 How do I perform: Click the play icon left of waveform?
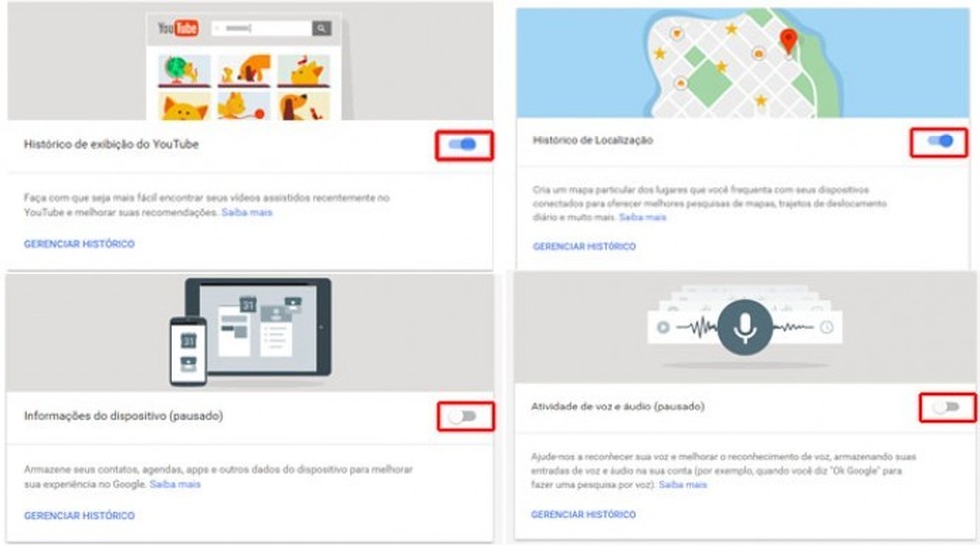tap(663, 327)
